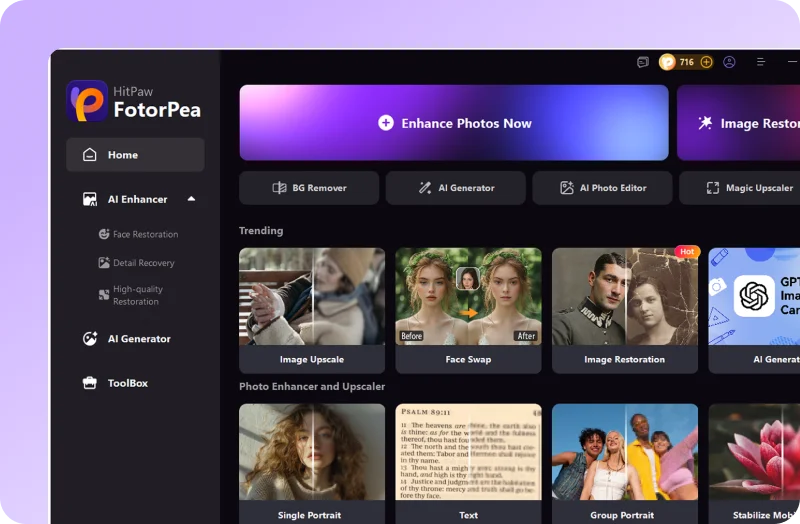
Task: Launch the AI Photo Editor button
Action: click(x=602, y=188)
